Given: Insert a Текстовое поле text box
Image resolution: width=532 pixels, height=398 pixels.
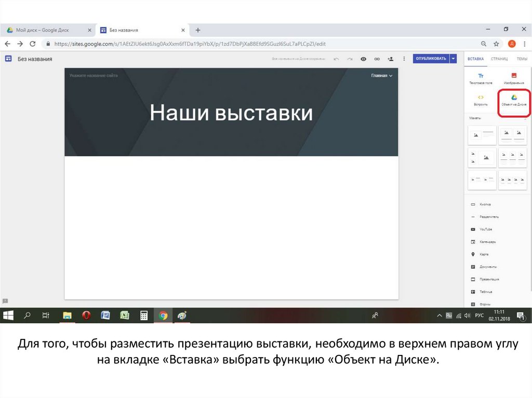Looking at the screenshot, I should pos(481,79).
